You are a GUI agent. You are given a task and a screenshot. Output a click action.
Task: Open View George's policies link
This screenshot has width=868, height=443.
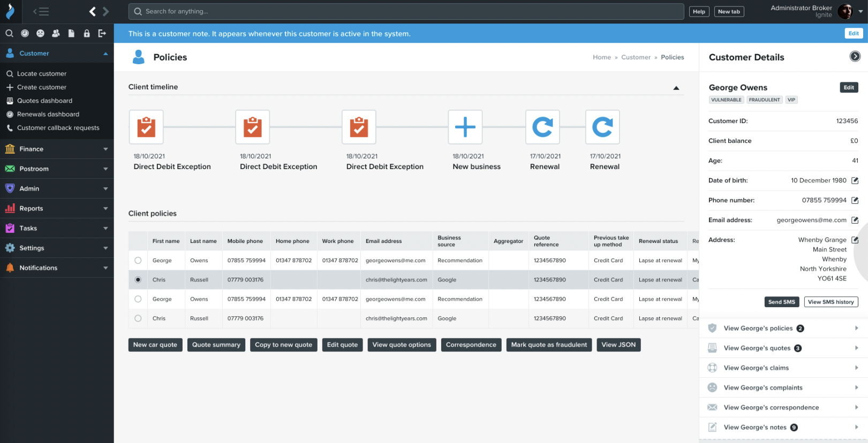tap(783, 329)
